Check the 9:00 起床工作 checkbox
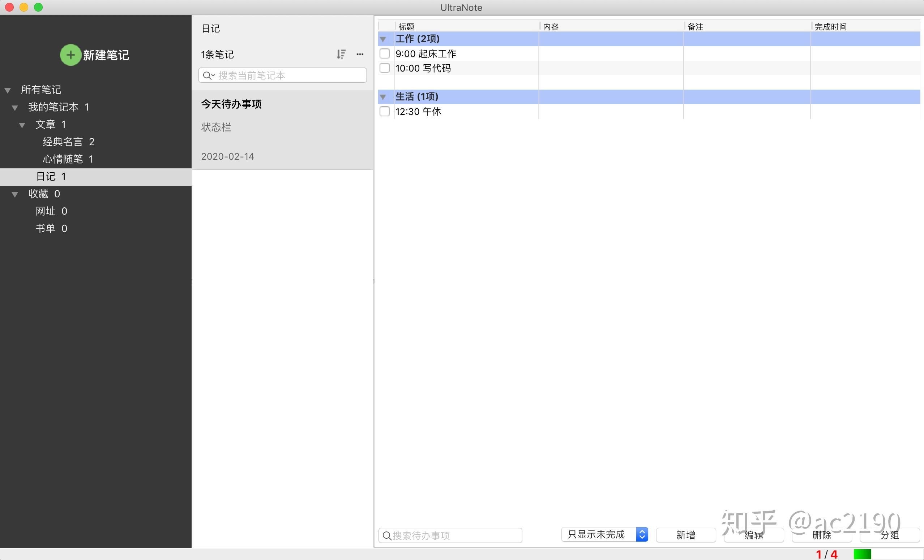924x560 pixels. pos(385,53)
